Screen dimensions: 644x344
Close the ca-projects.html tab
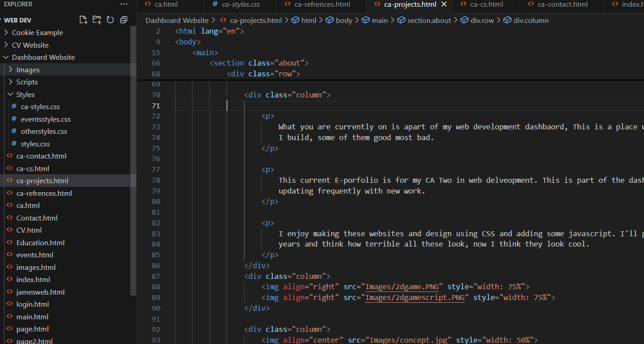tap(444, 4)
